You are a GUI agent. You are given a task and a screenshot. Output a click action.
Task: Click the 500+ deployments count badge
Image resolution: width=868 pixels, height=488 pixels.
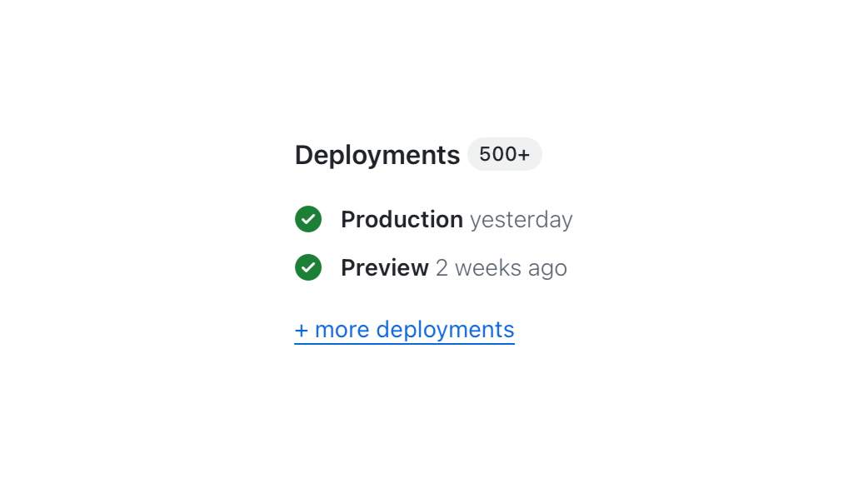(x=504, y=154)
